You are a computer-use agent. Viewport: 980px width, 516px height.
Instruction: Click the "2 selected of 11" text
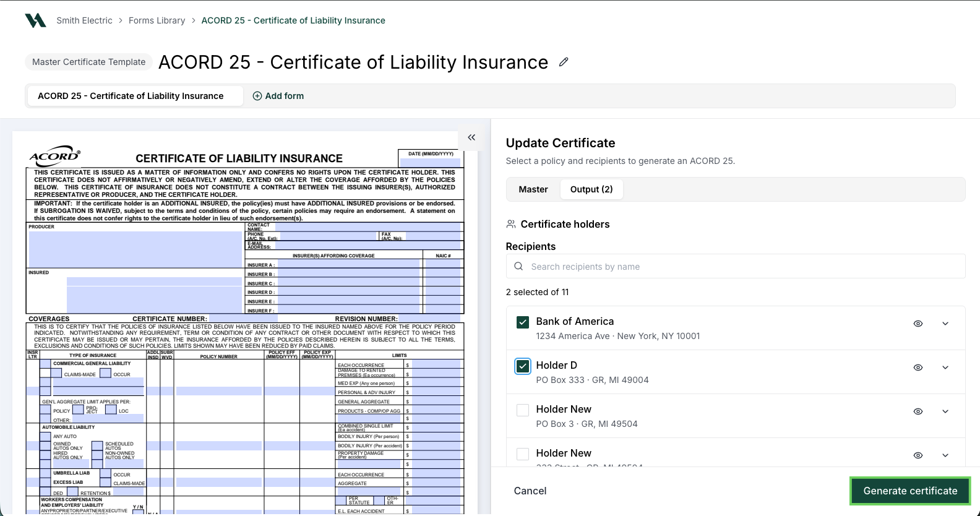click(537, 292)
